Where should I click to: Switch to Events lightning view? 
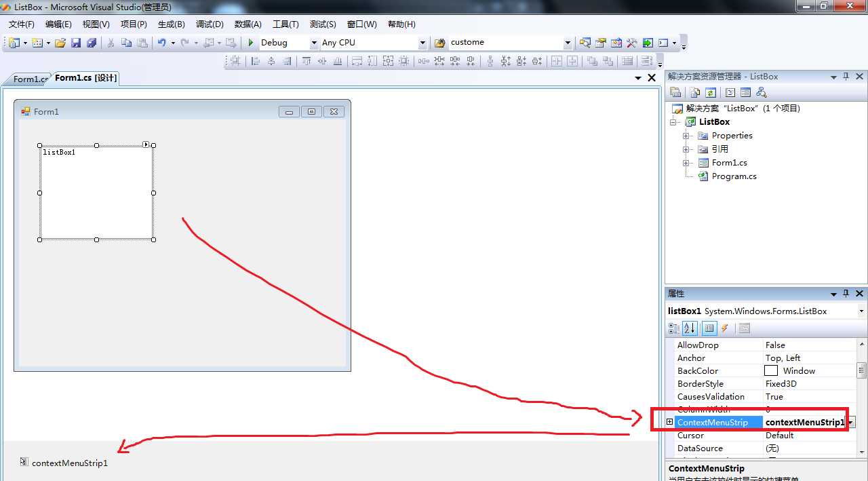click(x=725, y=328)
